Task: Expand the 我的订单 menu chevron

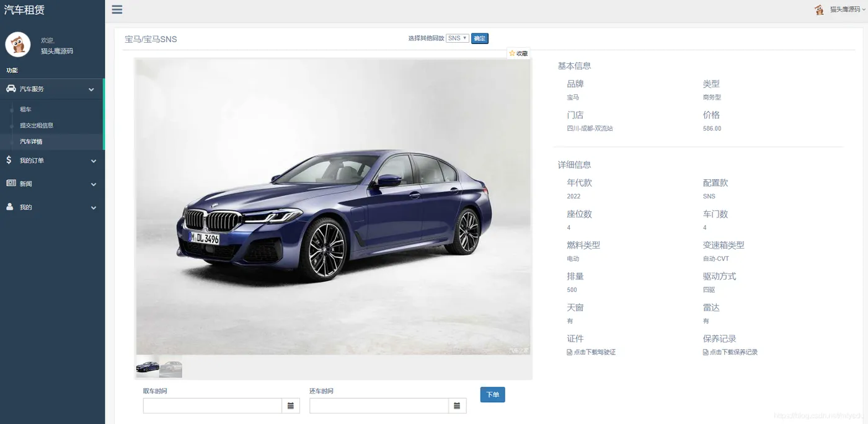Action: click(x=94, y=161)
